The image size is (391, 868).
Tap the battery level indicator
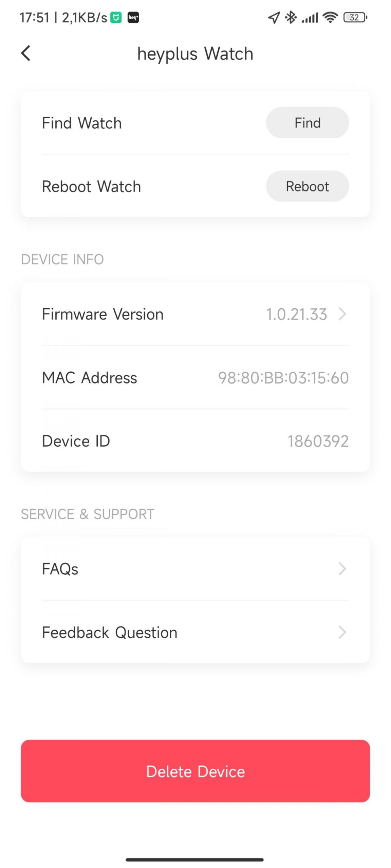(x=355, y=17)
